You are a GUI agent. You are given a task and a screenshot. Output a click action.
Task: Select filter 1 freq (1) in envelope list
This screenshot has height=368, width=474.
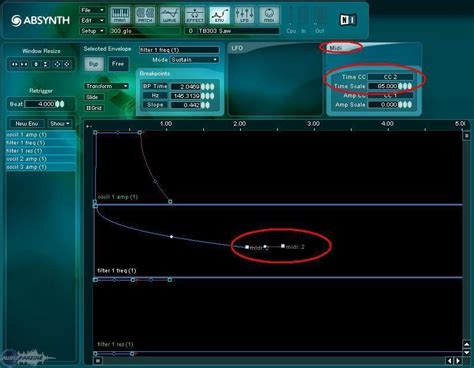[41, 143]
